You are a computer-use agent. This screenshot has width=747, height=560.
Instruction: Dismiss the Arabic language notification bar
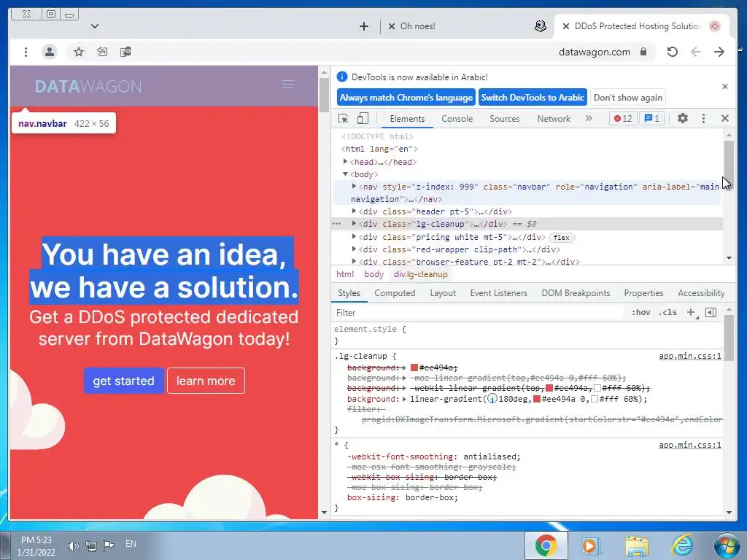[x=724, y=86]
